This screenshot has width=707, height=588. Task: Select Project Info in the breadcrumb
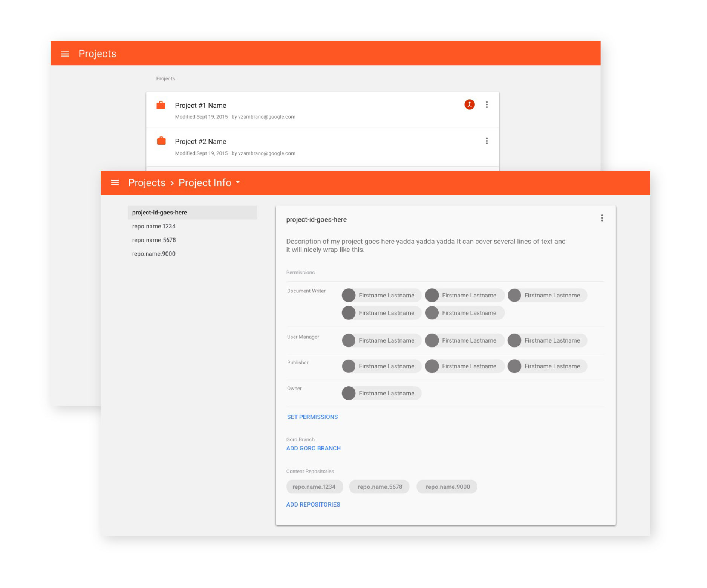click(x=205, y=182)
